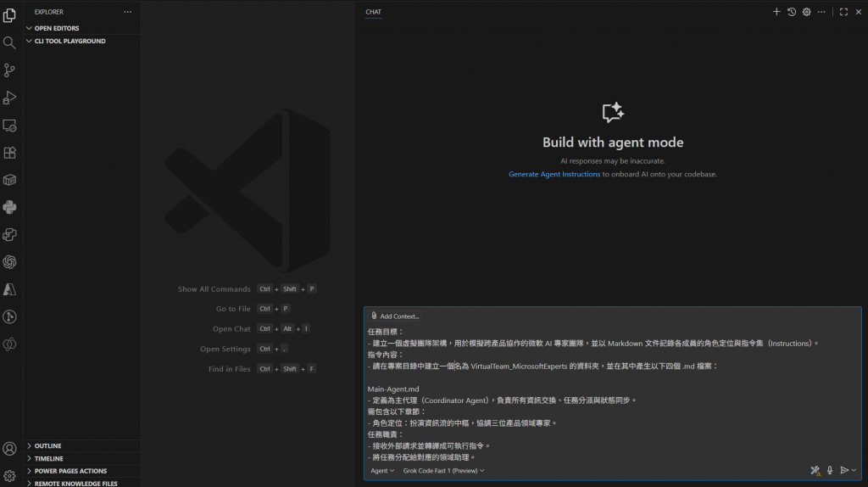Open Explorer more actions ellipsis
Viewport: 868px width, 487px height.
[128, 12]
